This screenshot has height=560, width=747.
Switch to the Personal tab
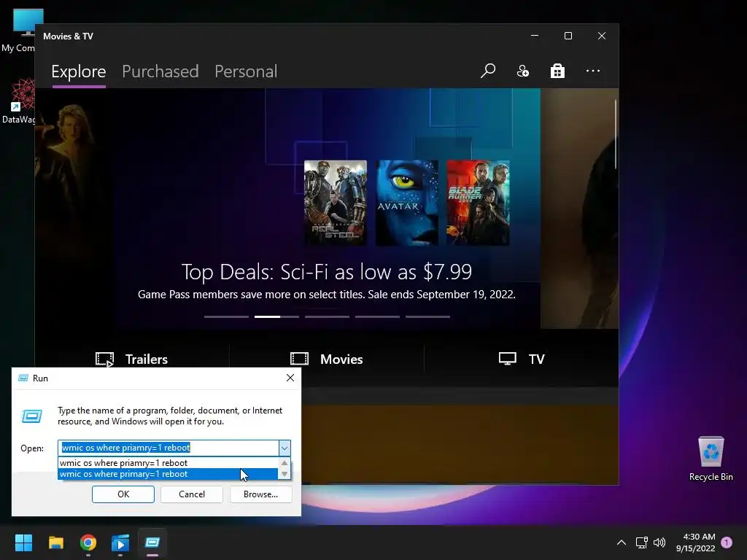[246, 71]
